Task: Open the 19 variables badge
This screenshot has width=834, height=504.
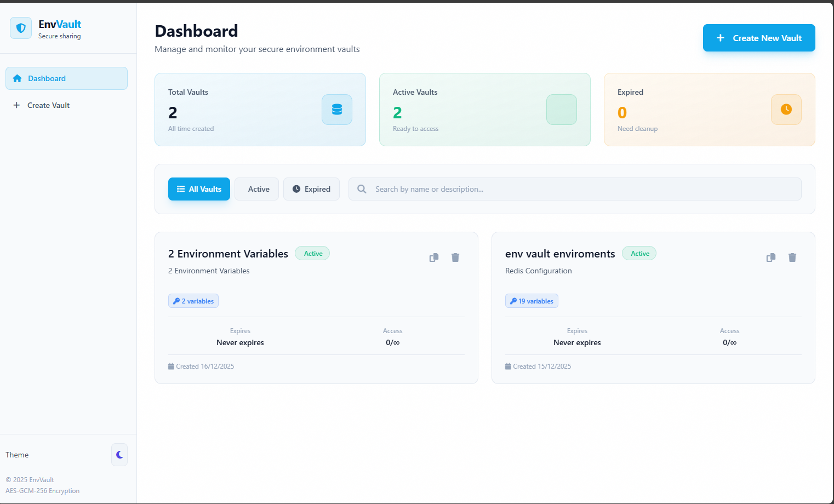Action: point(532,300)
